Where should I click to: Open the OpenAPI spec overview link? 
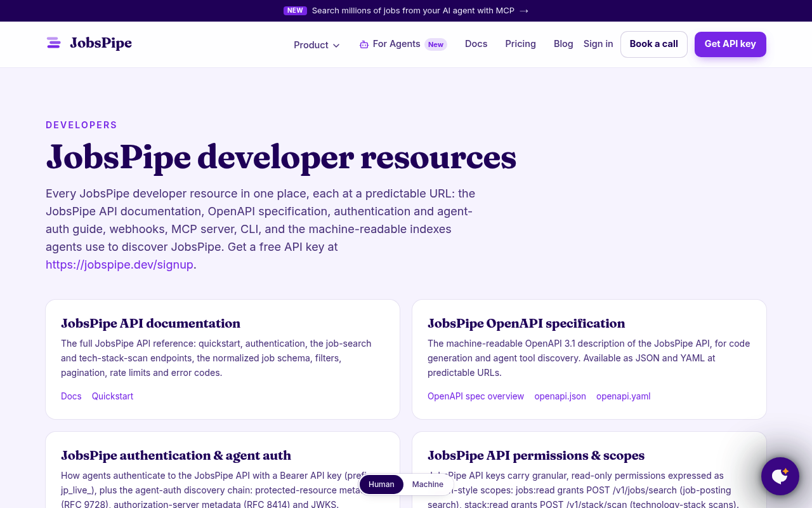pyautogui.click(x=476, y=396)
